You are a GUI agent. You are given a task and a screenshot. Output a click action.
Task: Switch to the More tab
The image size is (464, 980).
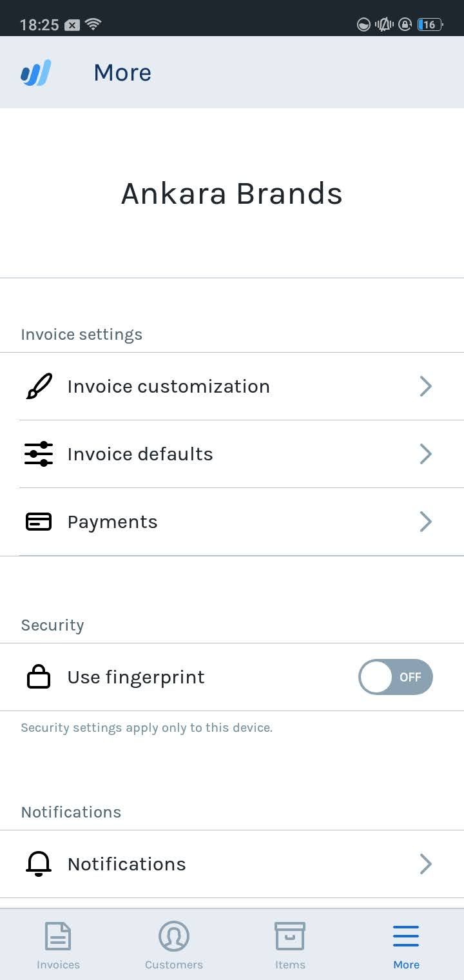tap(406, 945)
